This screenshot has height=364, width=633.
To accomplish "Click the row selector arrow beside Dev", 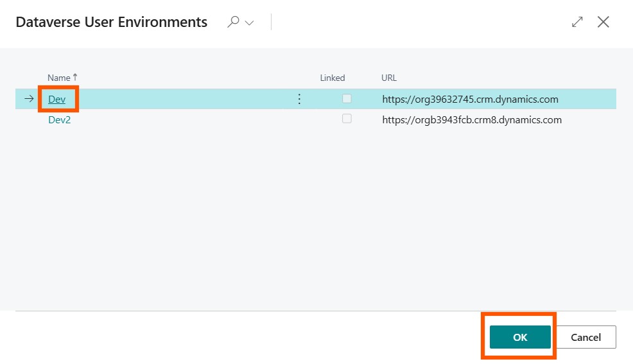I will 29,99.
